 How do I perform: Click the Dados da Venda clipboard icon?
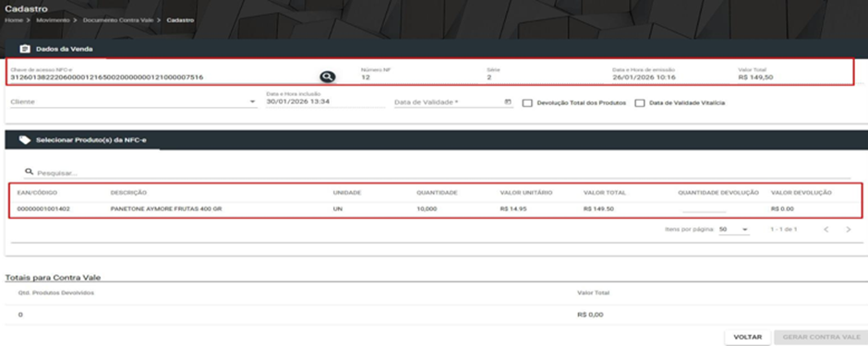pos(25,49)
